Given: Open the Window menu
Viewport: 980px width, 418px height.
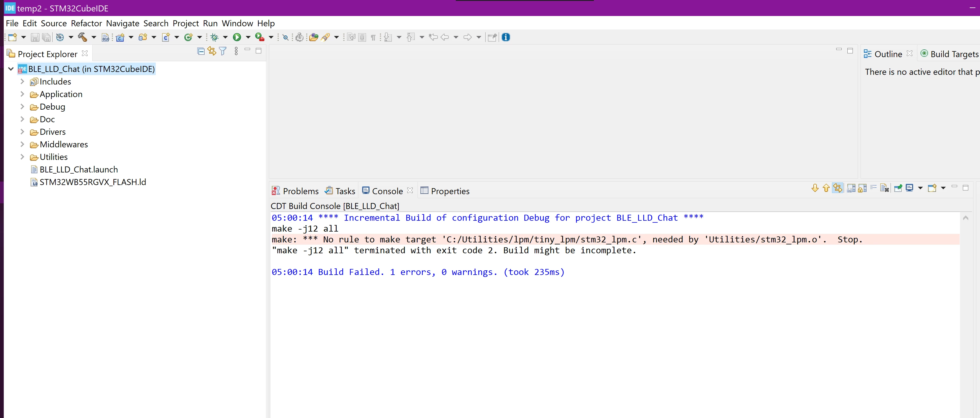Looking at the screenshot, I should pyautogui.click(x=237, y=24).
